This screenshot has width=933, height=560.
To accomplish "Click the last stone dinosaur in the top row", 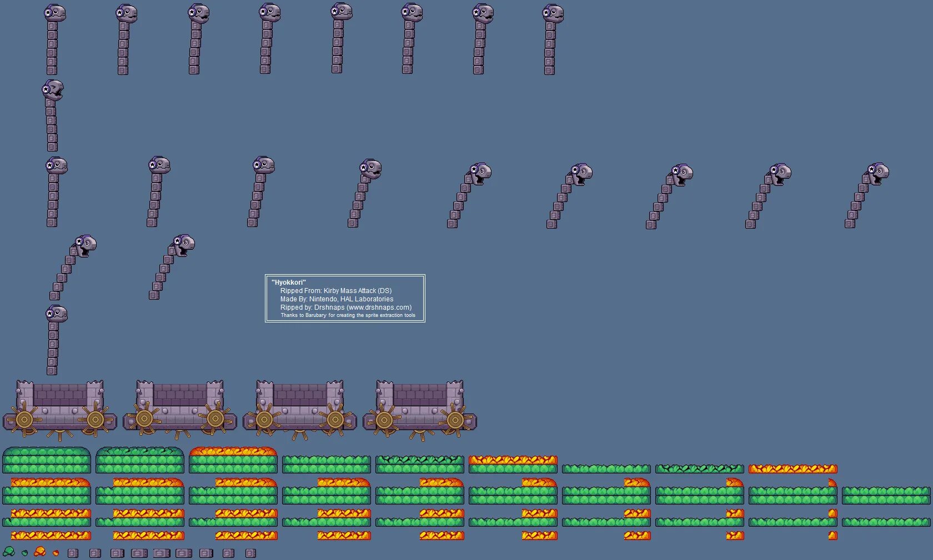I will pyautogui.click(x=553, y=39).
